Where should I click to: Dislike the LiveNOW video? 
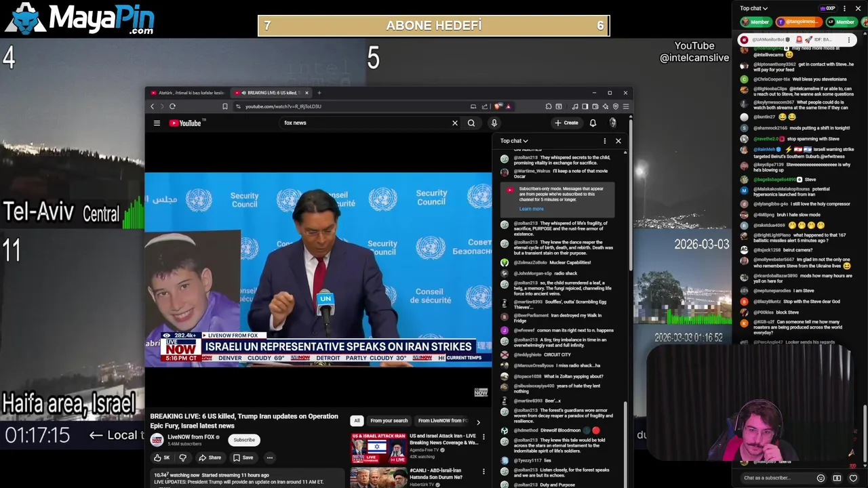(182, 457)
